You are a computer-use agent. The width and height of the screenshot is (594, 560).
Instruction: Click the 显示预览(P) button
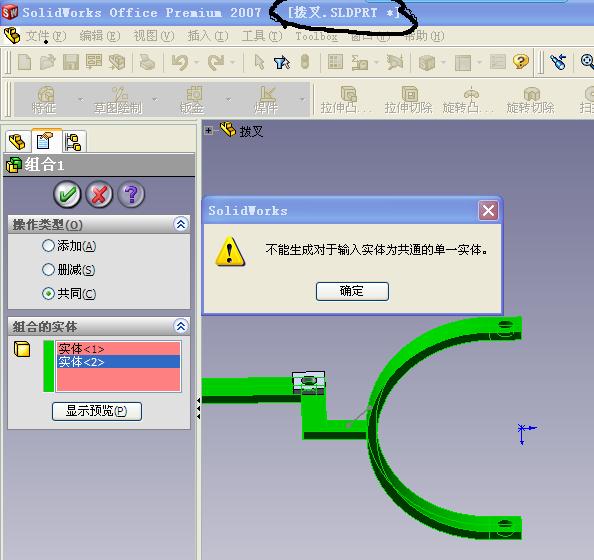point(97,411)
